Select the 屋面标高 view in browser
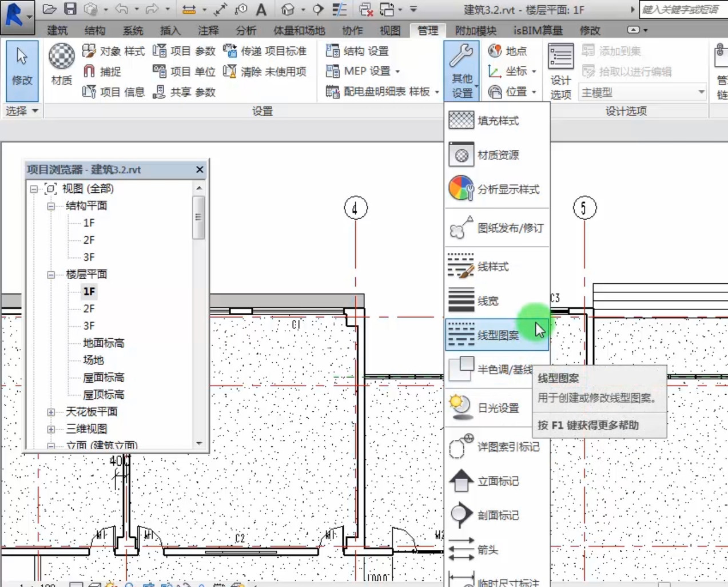This screenshot has height=587, width=728. point(104,377)
